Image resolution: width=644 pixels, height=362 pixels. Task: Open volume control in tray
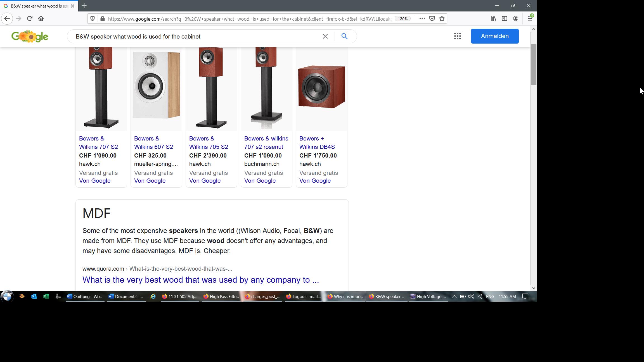coord(471,296)
